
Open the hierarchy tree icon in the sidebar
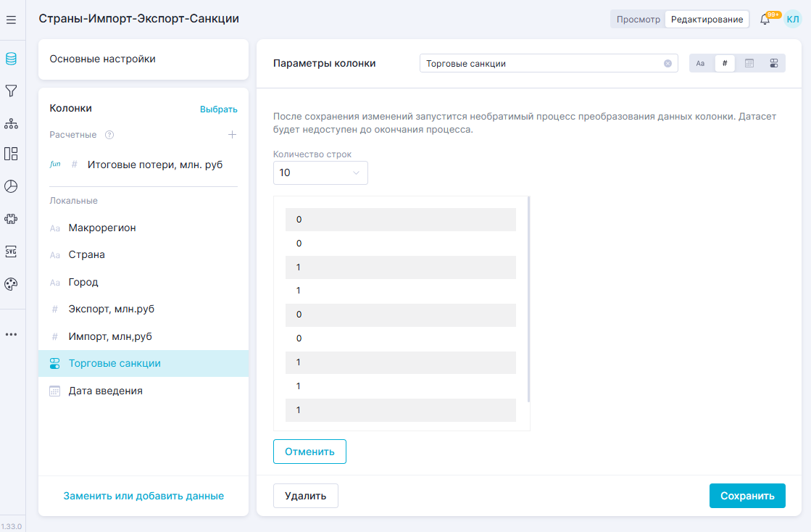point(11,123)
